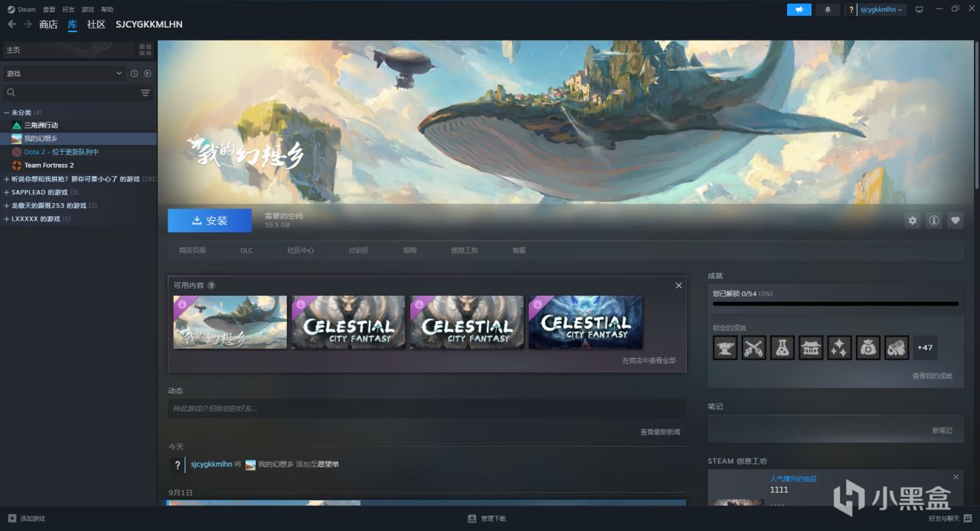The height and width of the screenshot is (531, 980).
Task: Open the Add Game plus icon
Action: pos(12,519)
